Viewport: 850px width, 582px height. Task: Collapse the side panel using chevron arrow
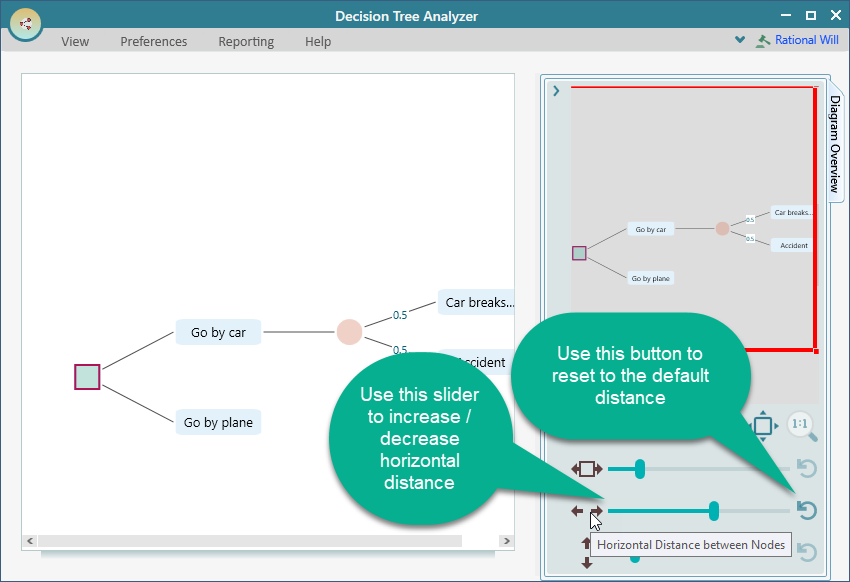(556, 91)
